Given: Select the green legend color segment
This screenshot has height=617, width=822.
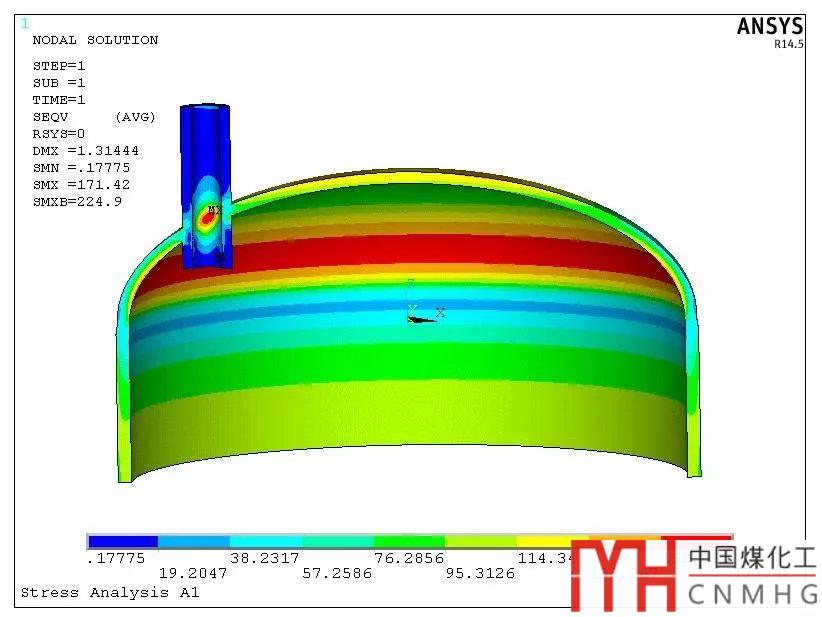Looking at the screenshot, I should (x=409, y=541).
